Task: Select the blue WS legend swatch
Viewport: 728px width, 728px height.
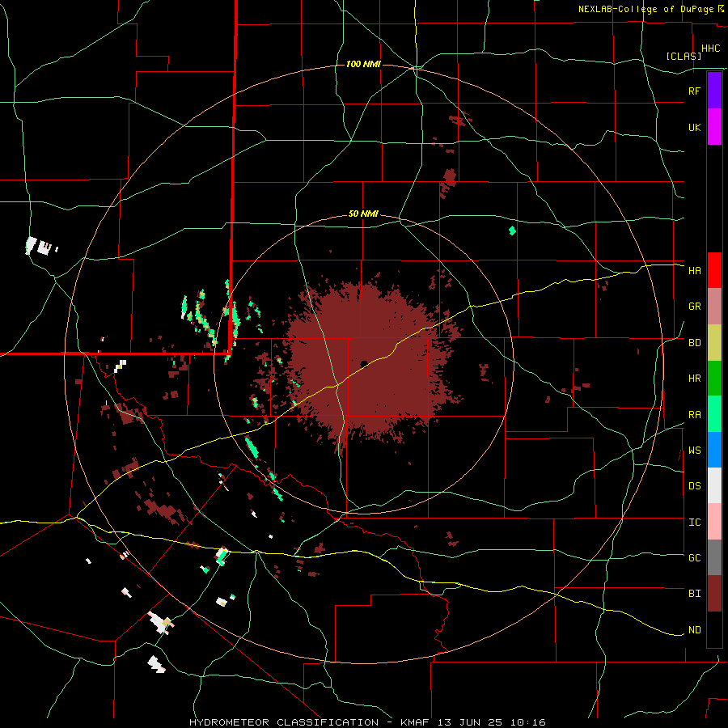Action: (x=714, y=450)
